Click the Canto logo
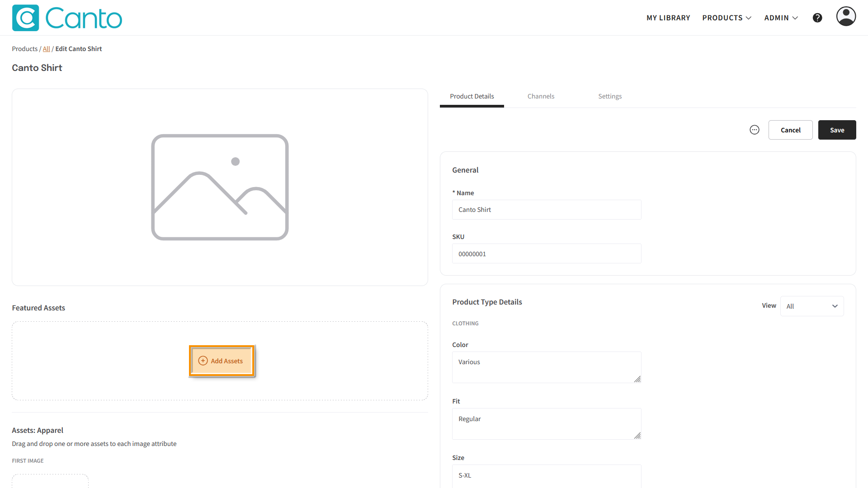This screenshot has height=488, width=868. pos(67,18)
